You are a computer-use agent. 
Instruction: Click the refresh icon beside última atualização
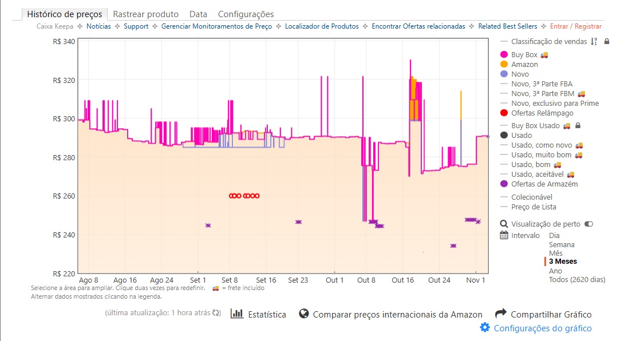pyautogui.click(x=216, y=314)
